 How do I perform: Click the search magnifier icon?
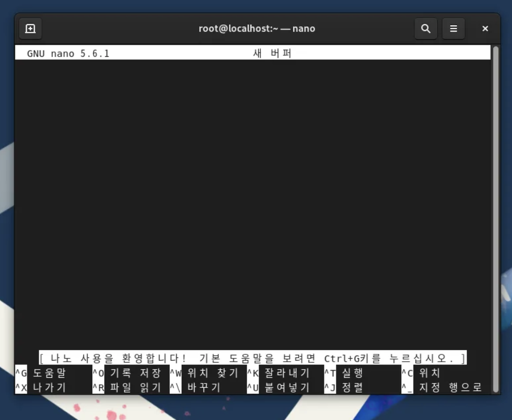coord(426,29)
